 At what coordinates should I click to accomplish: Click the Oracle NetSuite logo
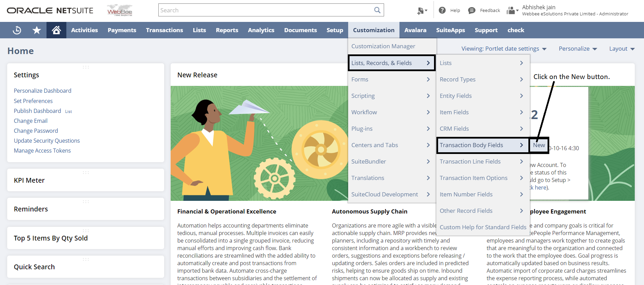click(50, 11)
